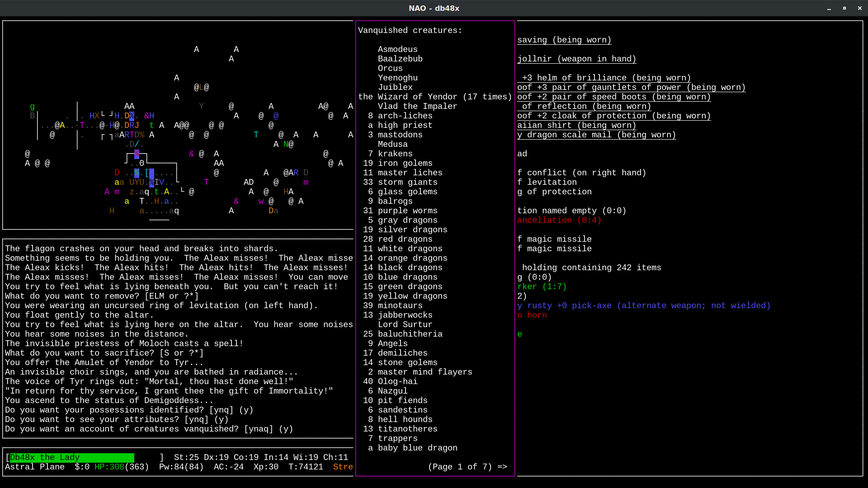Screen dimensions: 868x488
Task: Click the 'T:74121' turn counter
Action: tap(306, 467)
